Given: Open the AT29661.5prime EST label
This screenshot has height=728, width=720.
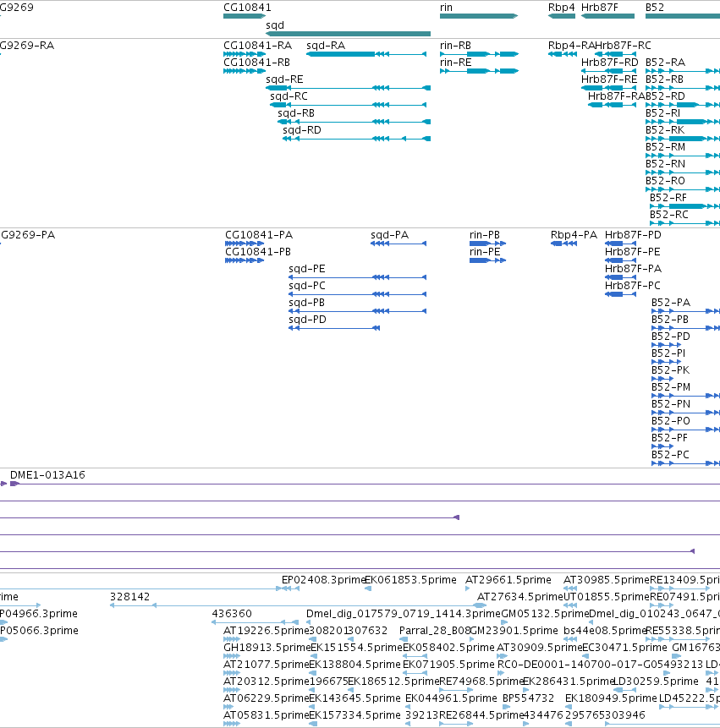Looking at the screenshot, I should click(508, 580).
